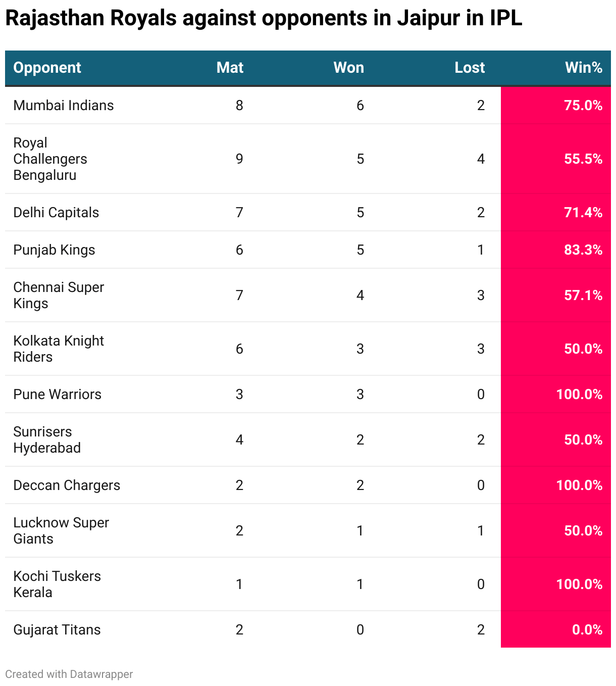Image resolution: width=616 pixels, height=686 pixels.
Task: Select the Kochi Tuskers Kerala row name
Action: [x=57, y=584]
